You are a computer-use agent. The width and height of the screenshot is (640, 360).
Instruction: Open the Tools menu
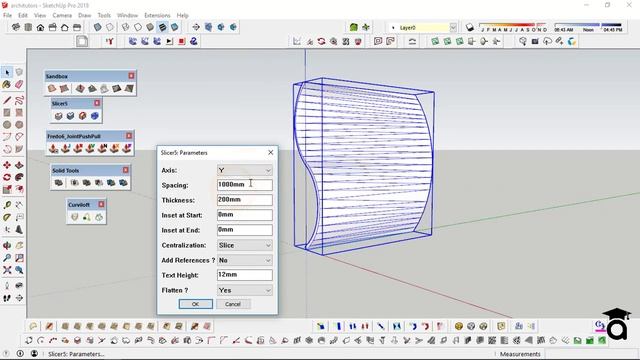tap(104, 16)
